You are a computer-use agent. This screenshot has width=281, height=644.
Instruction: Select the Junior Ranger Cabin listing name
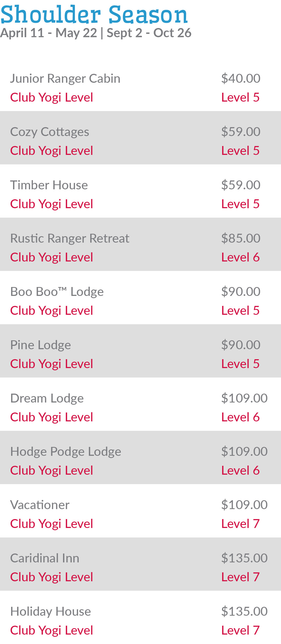click(65, 79)
